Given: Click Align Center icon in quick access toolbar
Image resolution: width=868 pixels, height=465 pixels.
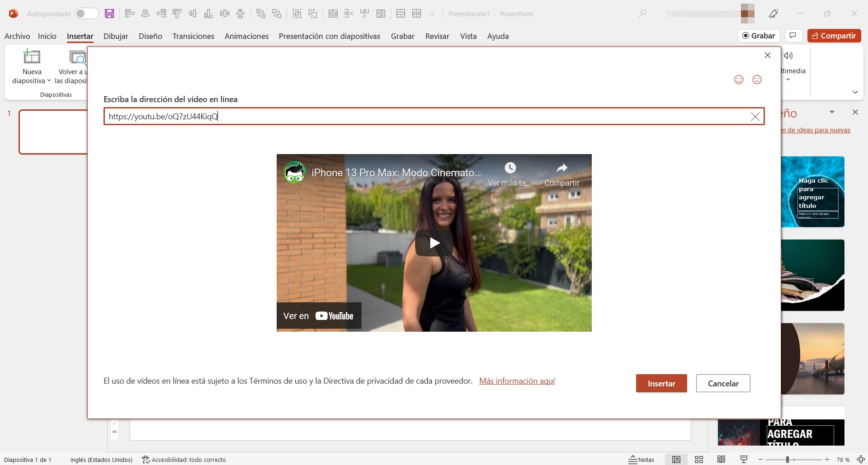Looking at the screenshot, I should pyautogui.click(x=146, y=14).
